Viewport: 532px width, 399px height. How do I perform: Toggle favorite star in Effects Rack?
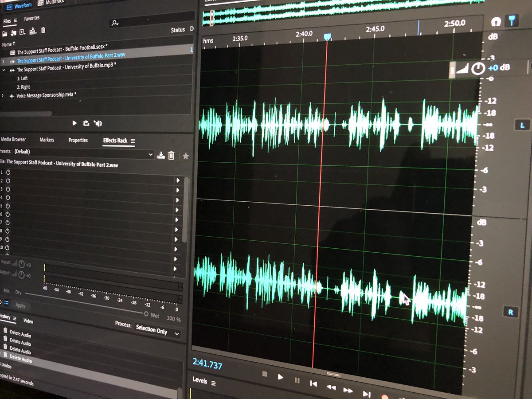[186, 156]
